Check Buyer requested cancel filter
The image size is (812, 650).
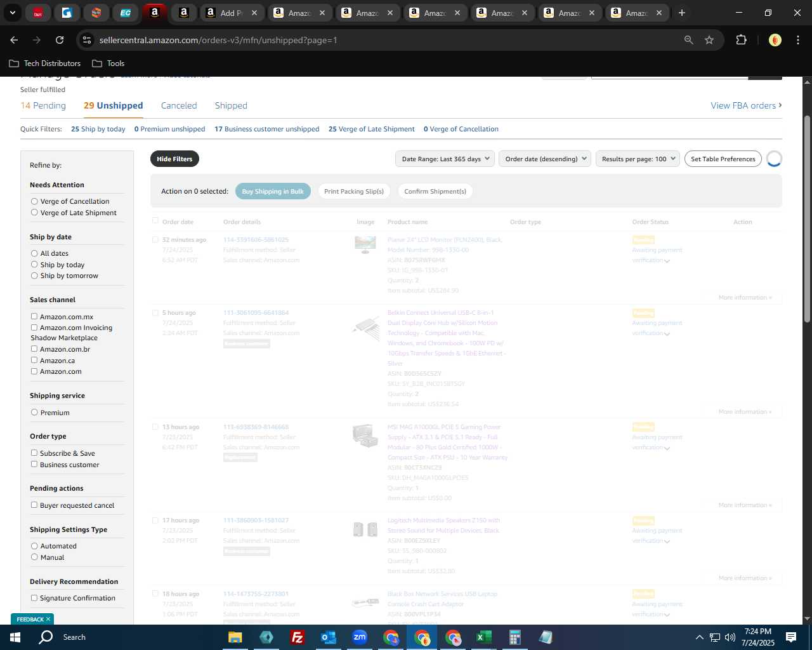click(x=34, y=505)
